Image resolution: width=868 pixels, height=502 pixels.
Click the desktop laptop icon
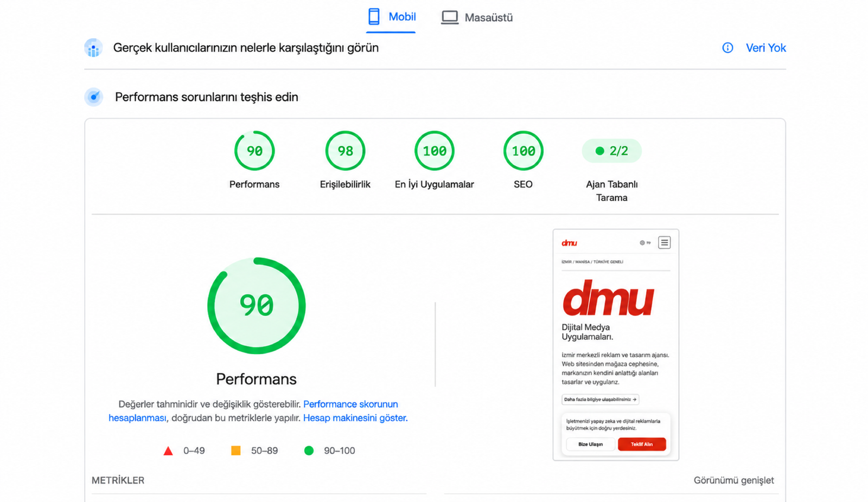[449, 17]
